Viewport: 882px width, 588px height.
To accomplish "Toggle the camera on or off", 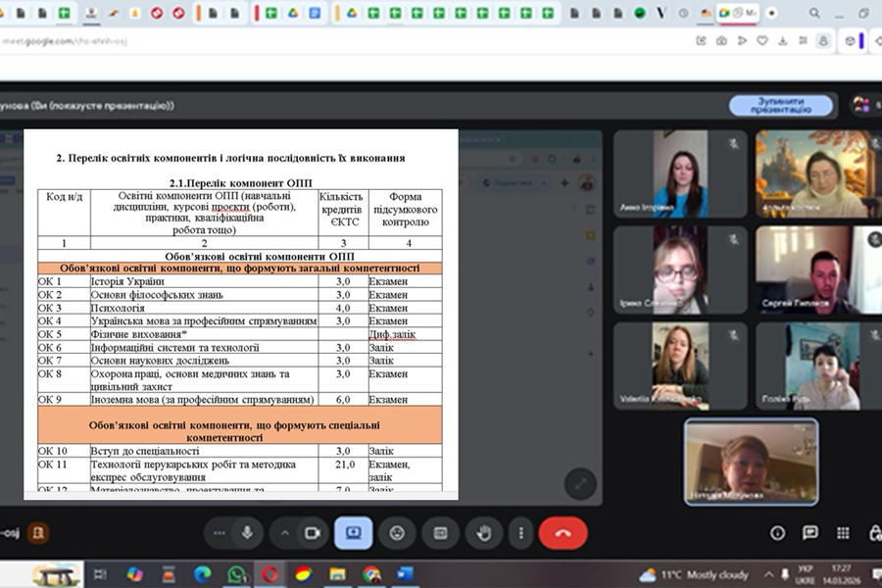I will click(313, 532).
